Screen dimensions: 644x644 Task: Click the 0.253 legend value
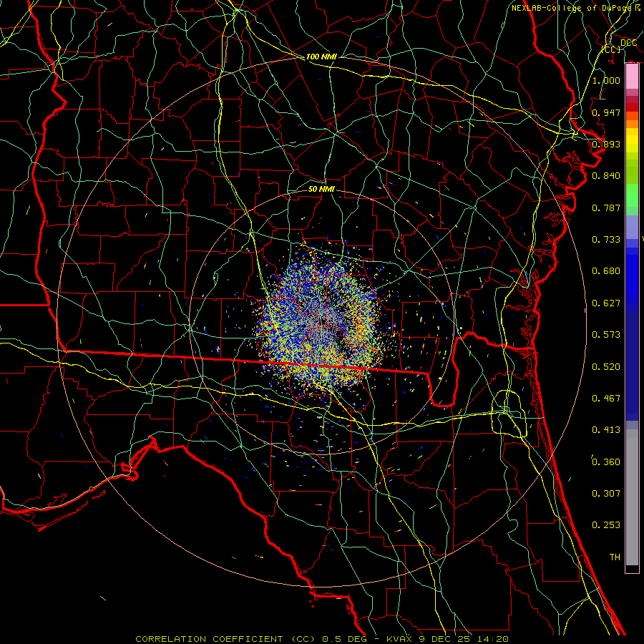click(x=606, y=525)
